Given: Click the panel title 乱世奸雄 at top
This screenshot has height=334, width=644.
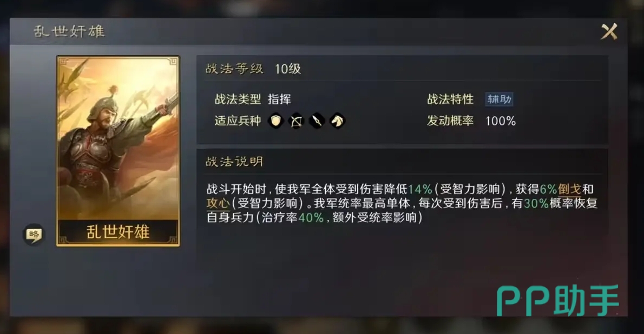Looking at the screenshot, I should point(69,31).
